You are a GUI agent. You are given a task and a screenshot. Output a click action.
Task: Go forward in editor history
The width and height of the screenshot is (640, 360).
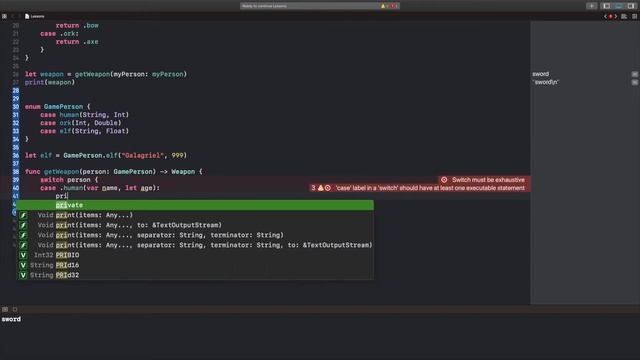[x=19, y=16]
